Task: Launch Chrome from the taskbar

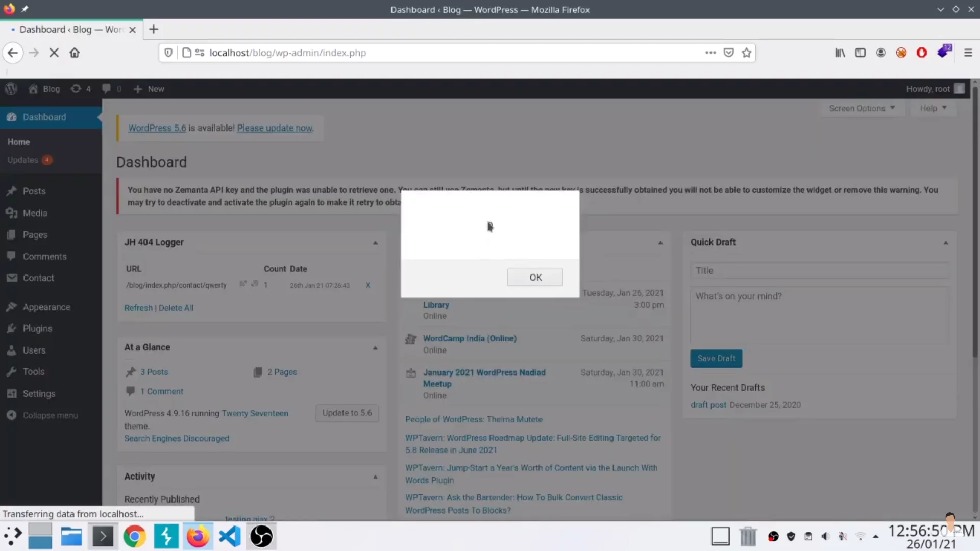Action: (x=134, y=536)
